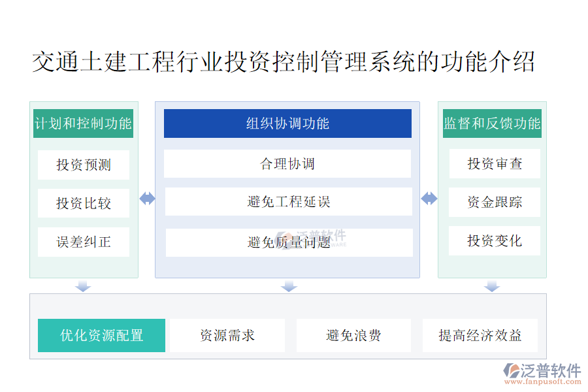Click the 合理协调 bar

tap(287, 163)
